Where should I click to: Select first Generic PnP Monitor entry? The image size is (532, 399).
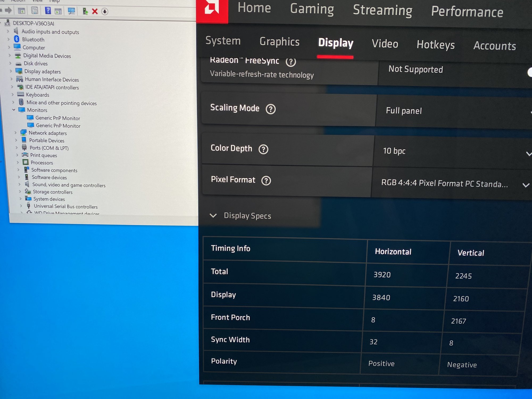(x=57, y=118)
